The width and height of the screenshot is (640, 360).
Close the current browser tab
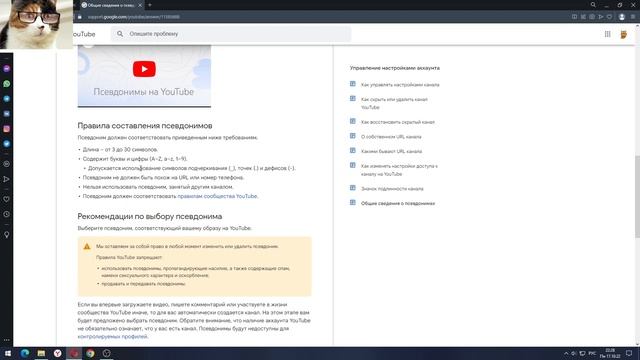pyautogui.click(x=140, y=5)
